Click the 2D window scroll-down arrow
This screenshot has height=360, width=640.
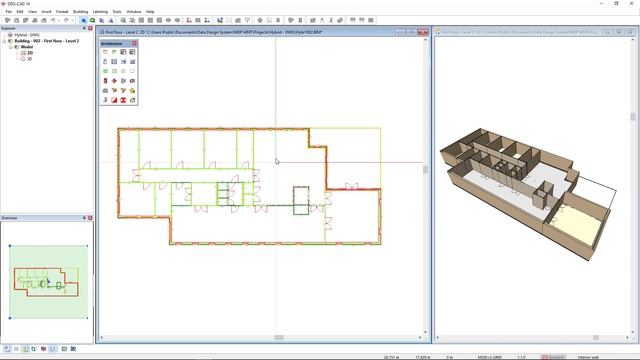point(425,332)
